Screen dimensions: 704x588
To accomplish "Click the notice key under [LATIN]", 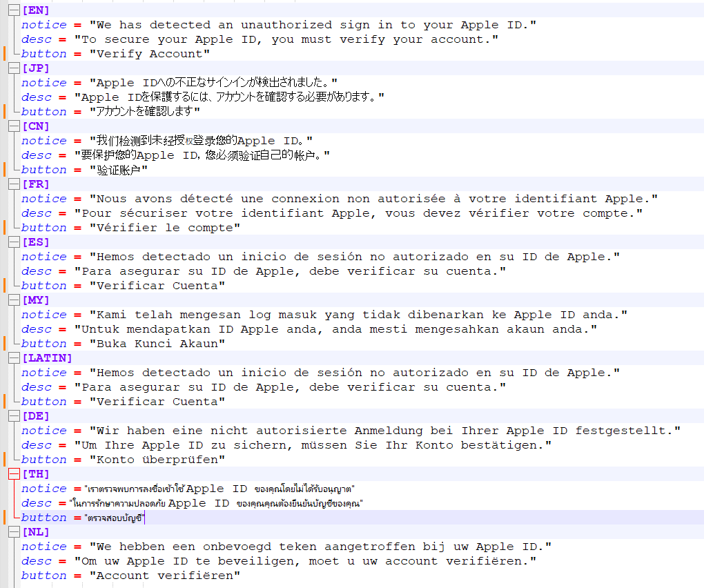I will (x=44, y=373).
